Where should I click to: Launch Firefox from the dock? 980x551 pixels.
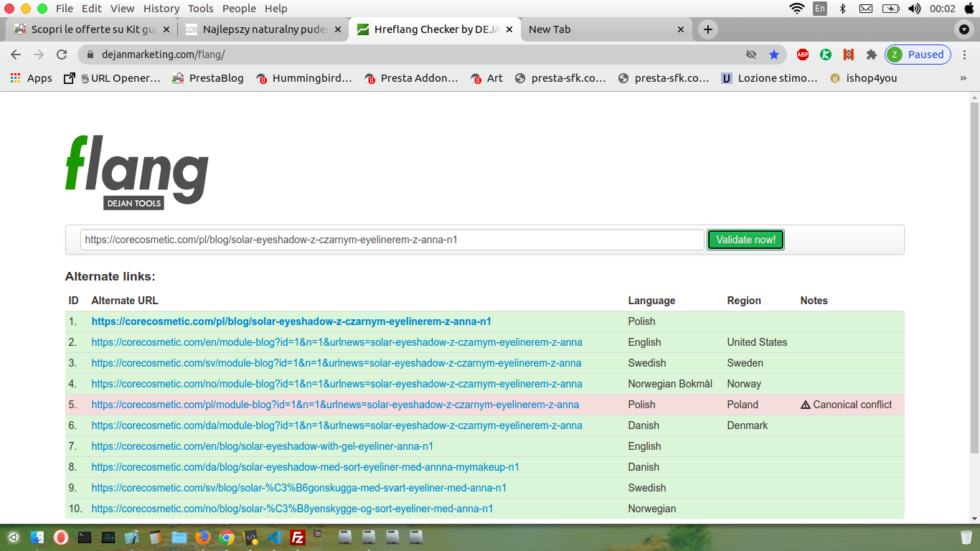[202, 537]
